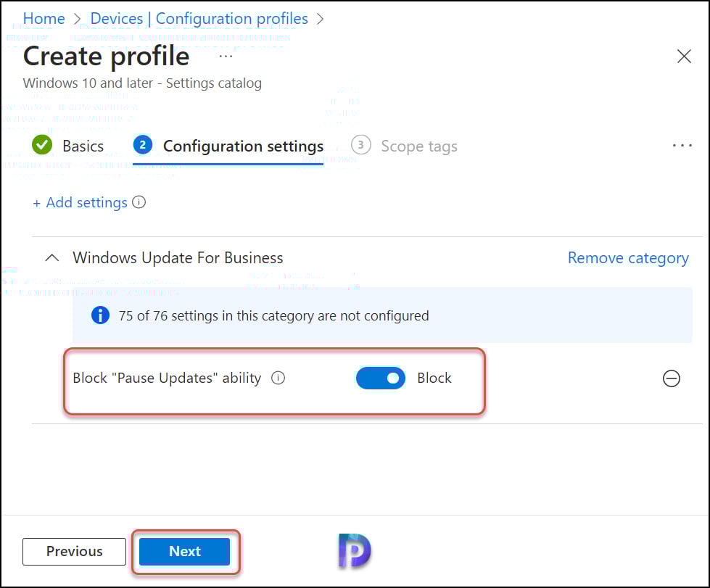Click the 'Block' toggle state label

[x=434, y=378]
